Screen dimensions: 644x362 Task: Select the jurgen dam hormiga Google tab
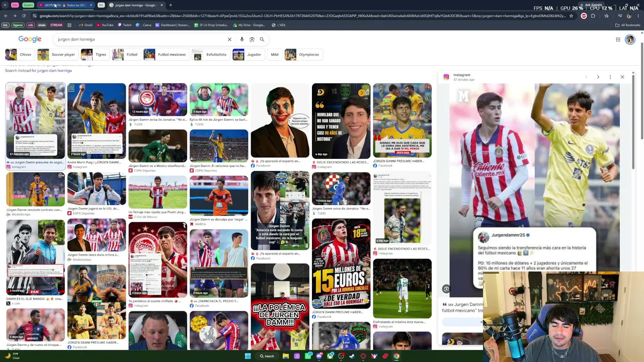[136, 5]
